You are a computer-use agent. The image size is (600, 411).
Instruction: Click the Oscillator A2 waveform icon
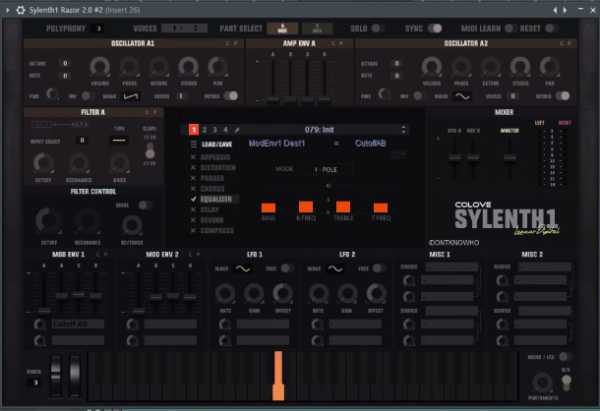(462, 96)
